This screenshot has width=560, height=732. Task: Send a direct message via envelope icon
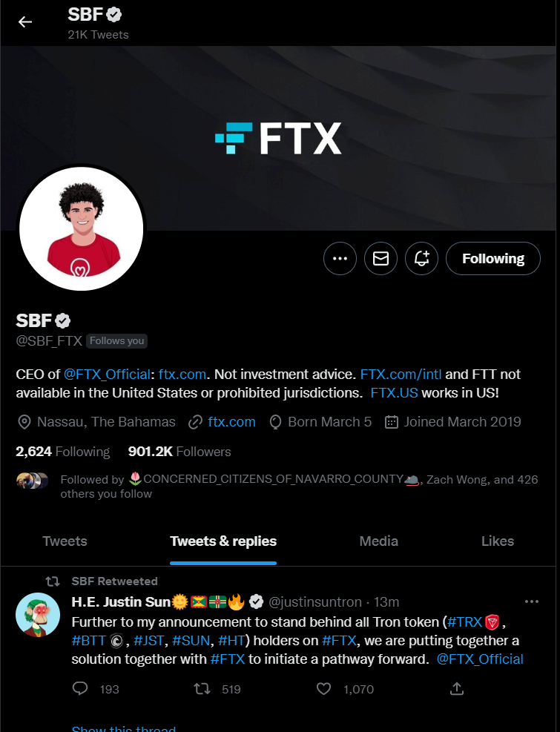tap(381, 258)
